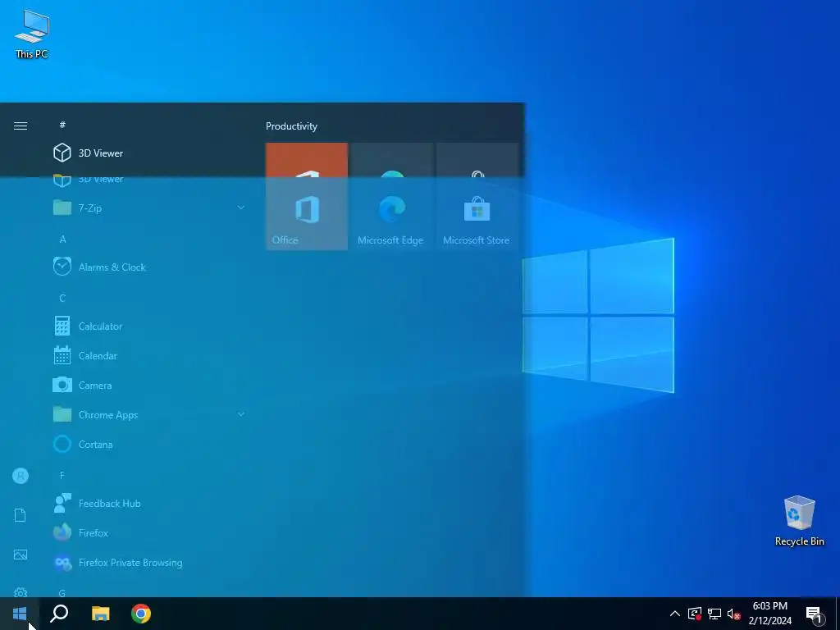Click the Productivity group heading
The height and width of the screenshot is (630, 840).
291,126
